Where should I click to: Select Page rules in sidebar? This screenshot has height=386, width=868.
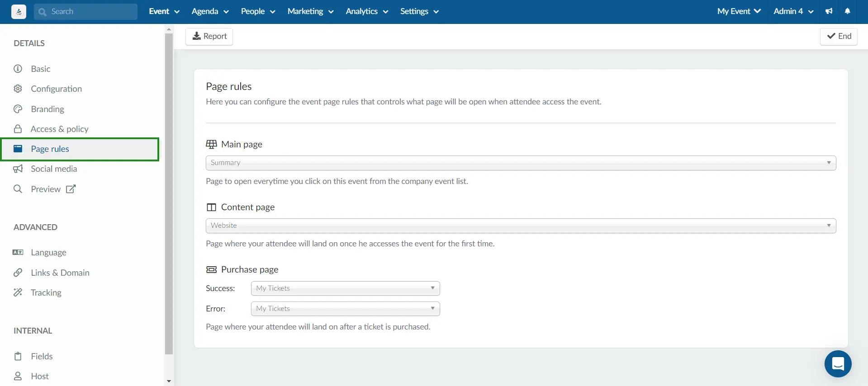click(80, 149)
